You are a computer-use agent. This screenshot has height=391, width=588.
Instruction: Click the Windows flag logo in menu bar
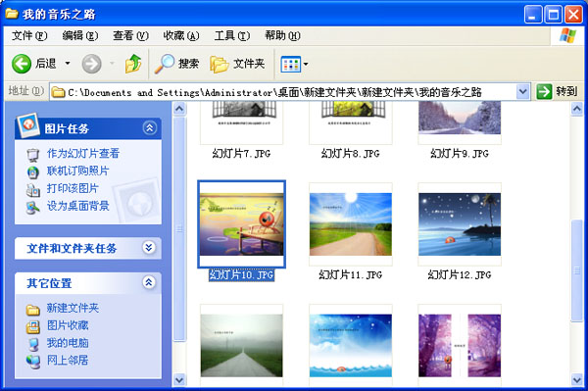[x=567, y=35]
